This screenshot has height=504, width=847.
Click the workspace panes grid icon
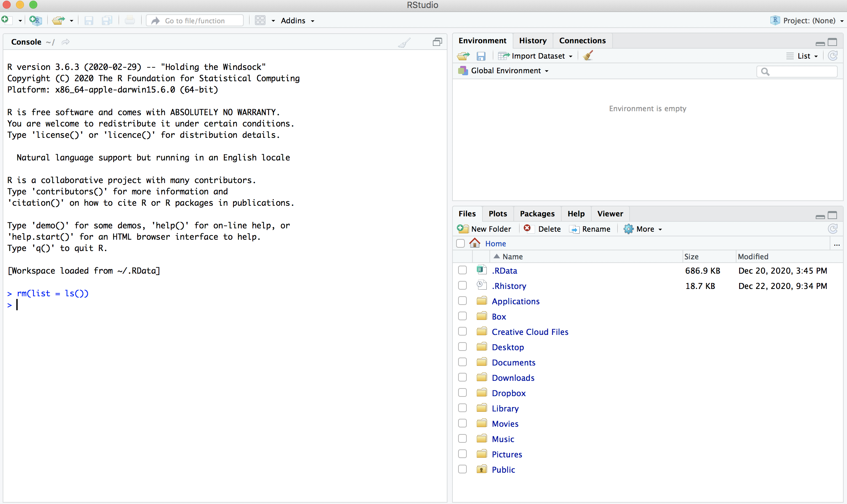260,21
